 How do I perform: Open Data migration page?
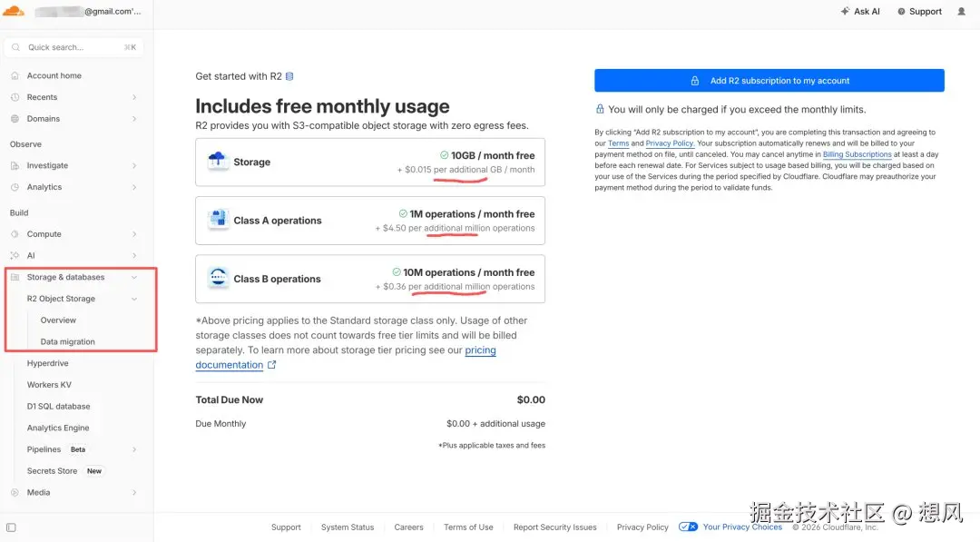(67, 342)
